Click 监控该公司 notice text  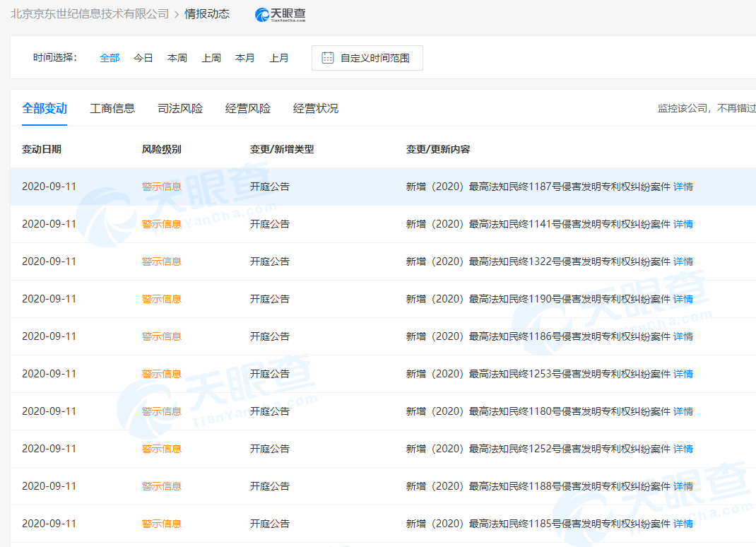(707, 109)
